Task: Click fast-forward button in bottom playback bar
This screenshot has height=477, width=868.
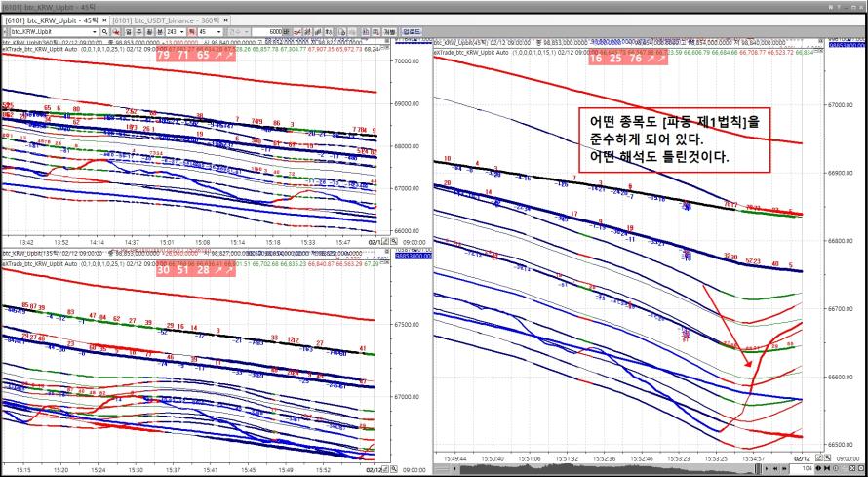Action: click(784, 468)
